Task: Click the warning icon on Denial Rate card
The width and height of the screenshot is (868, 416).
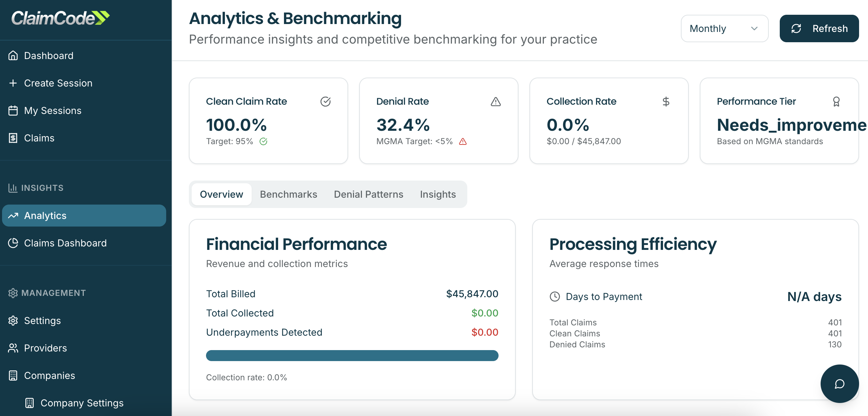Action: point(496,101)
